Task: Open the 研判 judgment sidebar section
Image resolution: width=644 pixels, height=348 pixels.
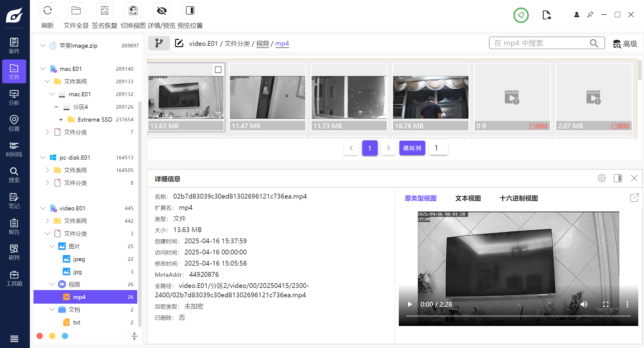Action: (x=14, y=252)
